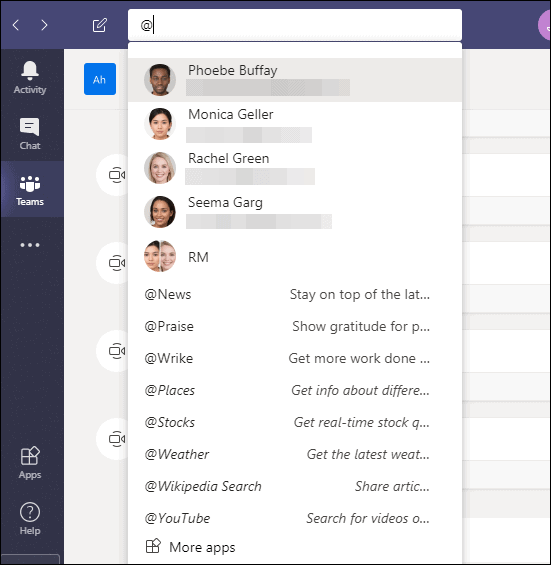This screenshot has height=565, width=551.
Task: Go back with the left arrow
Action: pos(16,25)
